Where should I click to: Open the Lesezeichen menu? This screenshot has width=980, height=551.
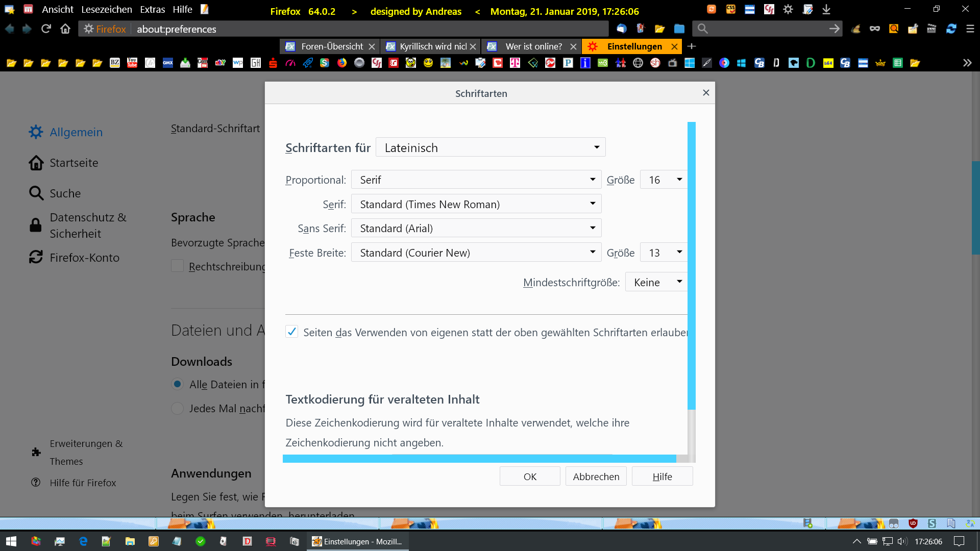click(106, 9)
